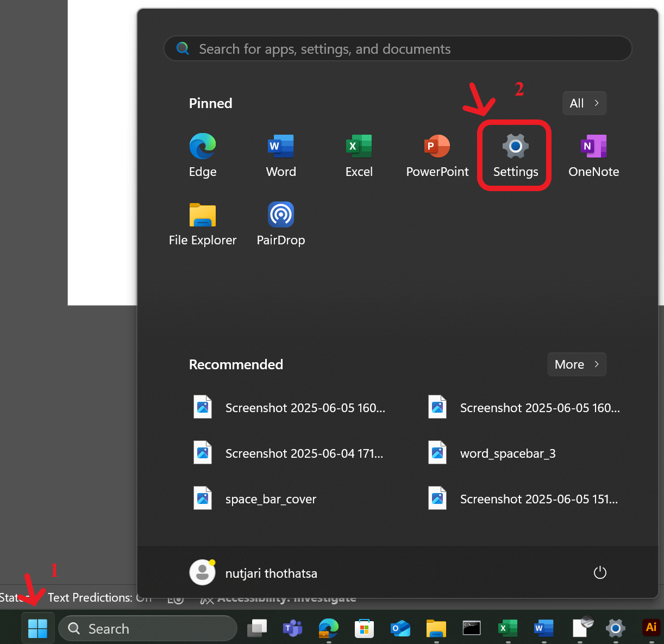Click the power button icon
664x644 pixels.
[x=600, y=573]
